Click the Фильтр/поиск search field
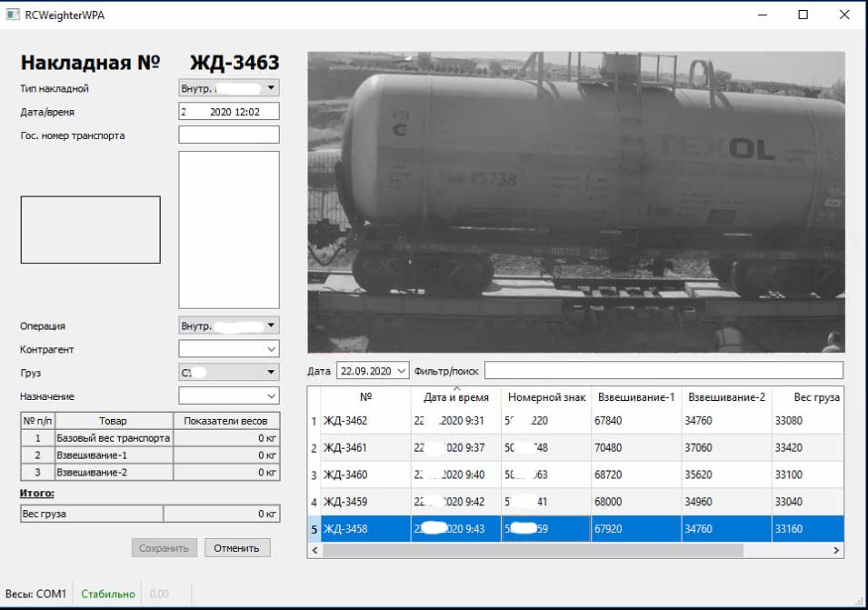This screenshot has height=610, width=868. [663, 371]
